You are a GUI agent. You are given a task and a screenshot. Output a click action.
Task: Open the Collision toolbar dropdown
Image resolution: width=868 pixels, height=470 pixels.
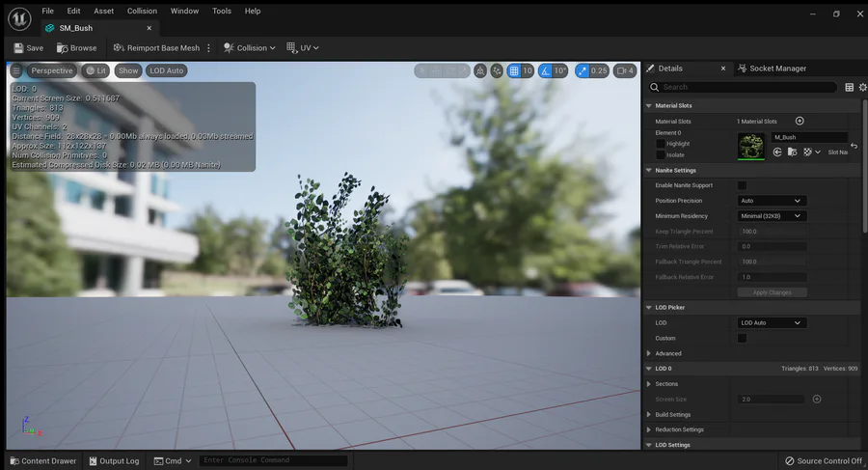tap(249, 48)
